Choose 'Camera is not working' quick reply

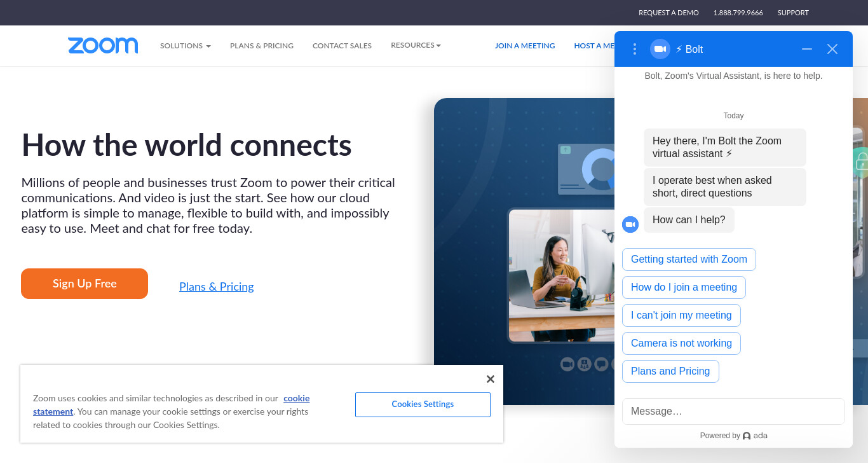[681, 343]
